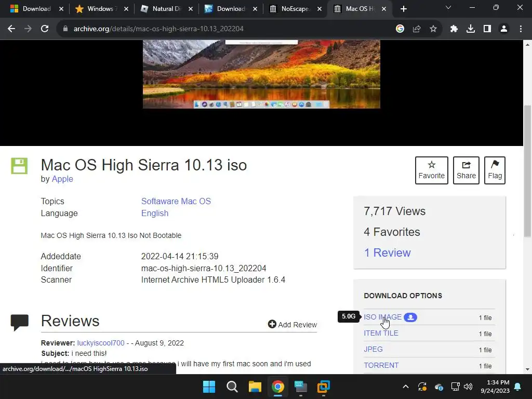The height and width of the screenshot is (399, 532).
Task: Open the Softaware Mac OS topic link
Action: (x=176, y=201)
